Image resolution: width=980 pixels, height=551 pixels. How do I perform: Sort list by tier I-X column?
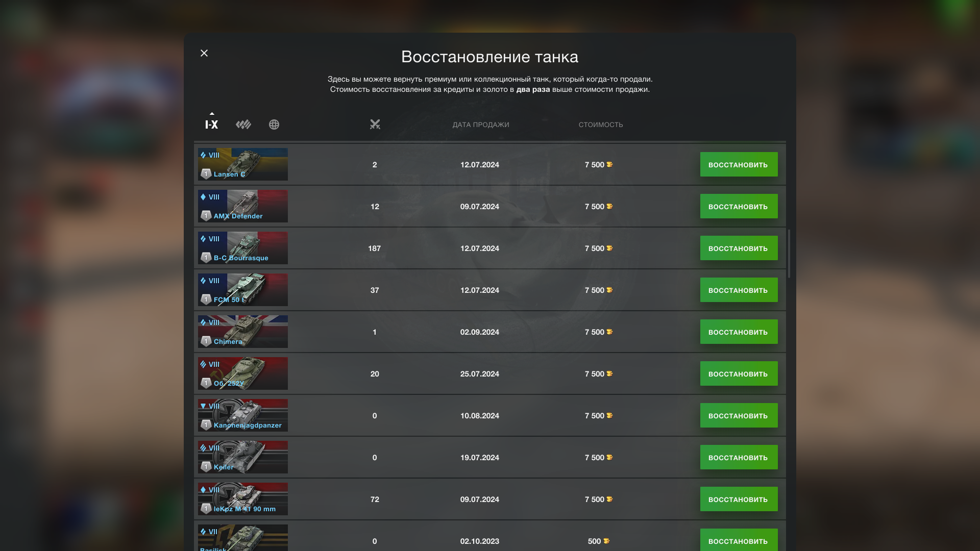pos(211,124)
